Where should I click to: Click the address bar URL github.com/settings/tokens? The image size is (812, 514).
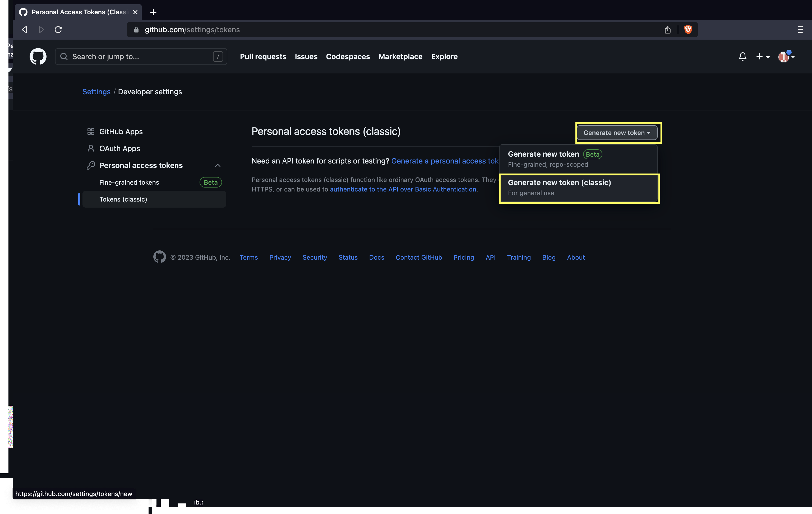point(192,30)
